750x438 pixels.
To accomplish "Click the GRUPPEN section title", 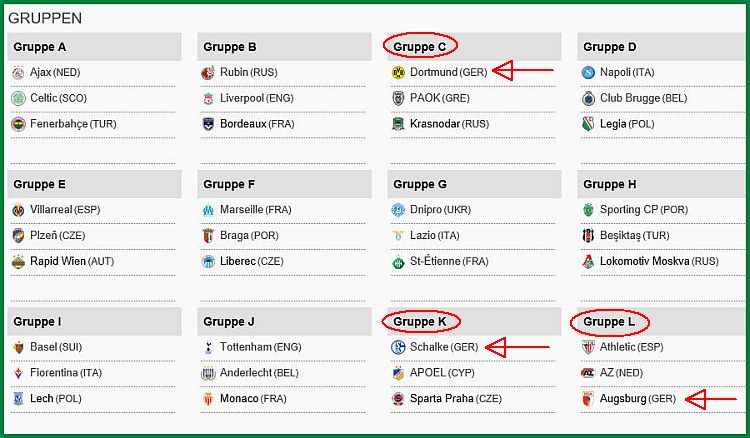I will tap(45, 18).
